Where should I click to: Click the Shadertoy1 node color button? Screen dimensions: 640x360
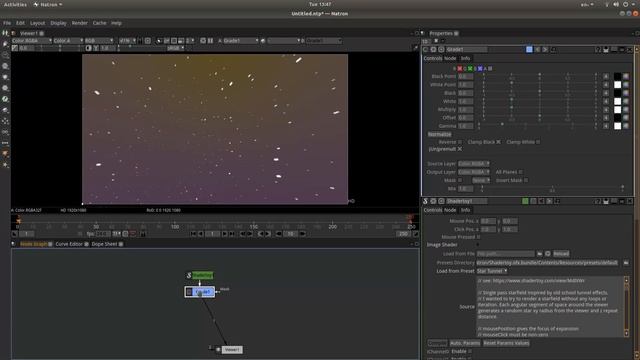(525, 201)
